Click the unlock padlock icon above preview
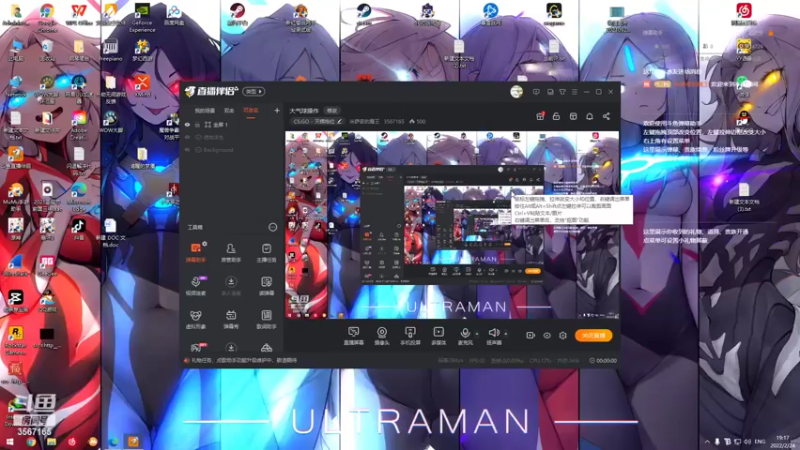The height and width of the screenshot is (450, 800). point(556,116)
